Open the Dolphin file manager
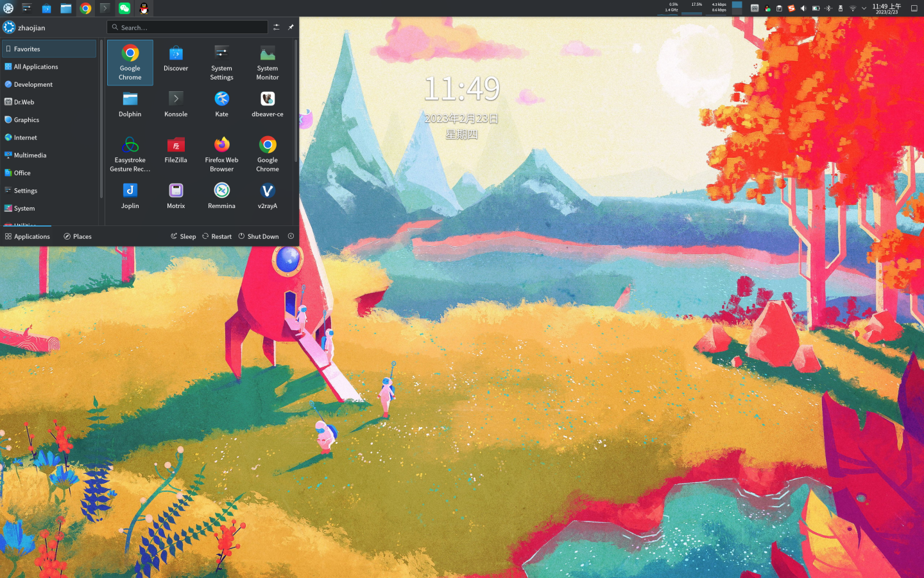The image size is (924, 578). point(130,104)
